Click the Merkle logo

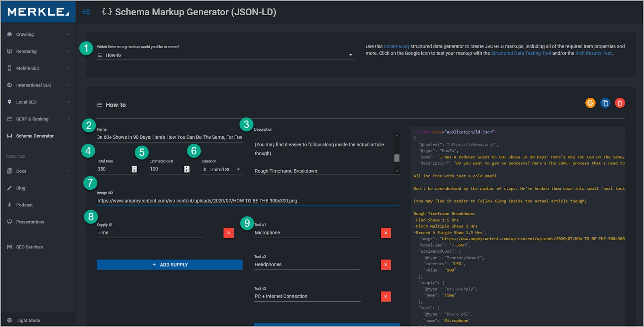pos(38,12)
